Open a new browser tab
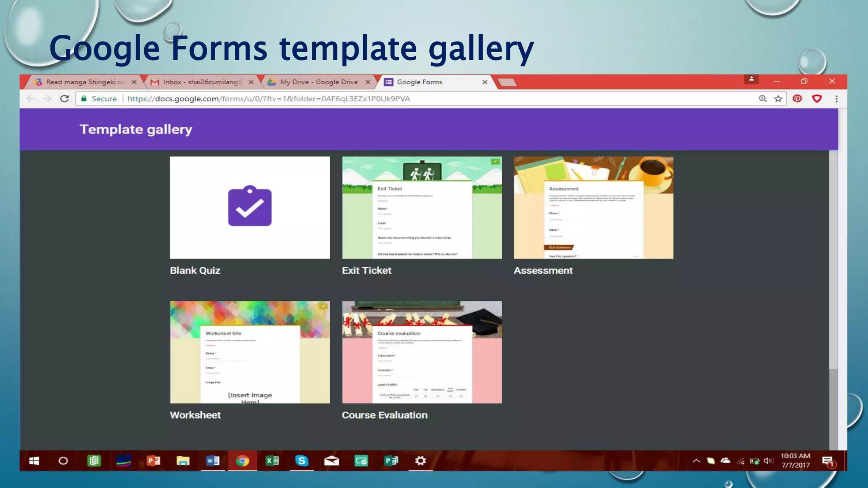The image size is (868, 488). coord(507,82)
